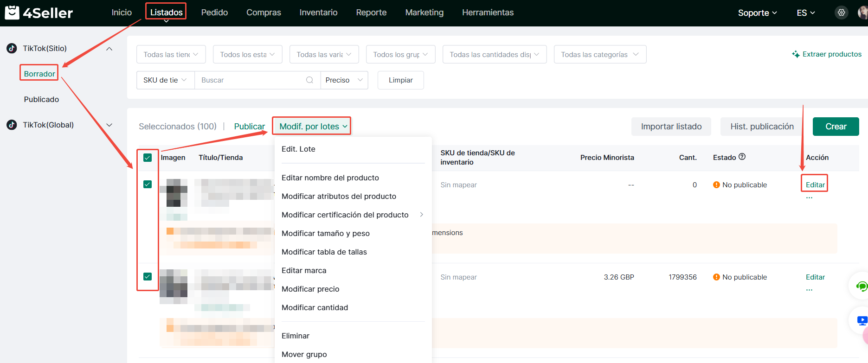Deselect the second product row checkbox
The width and height of the screenshot is (868, 363).
tap(148, 277)
